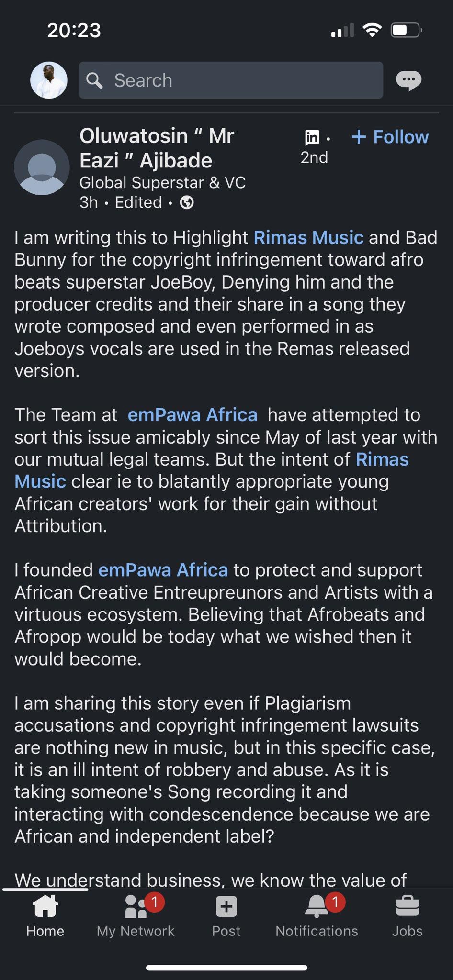Tap the Post creation icon

tap(226, 905)
